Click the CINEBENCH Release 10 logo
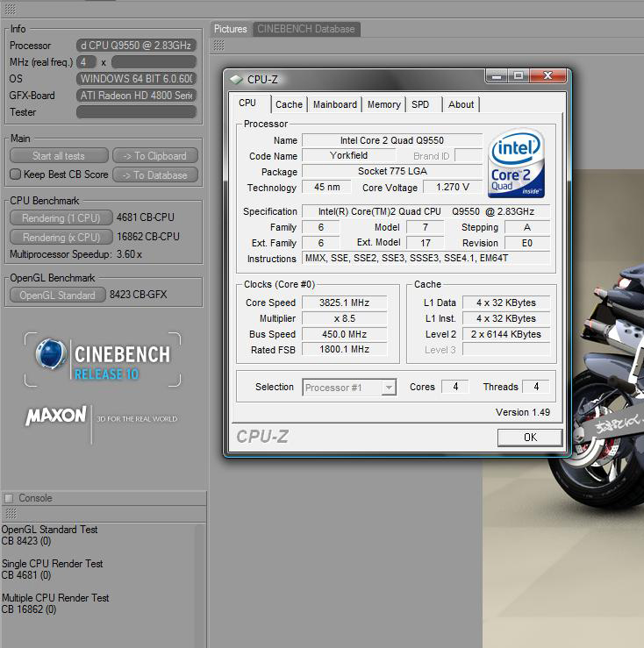 click(103, 360)
